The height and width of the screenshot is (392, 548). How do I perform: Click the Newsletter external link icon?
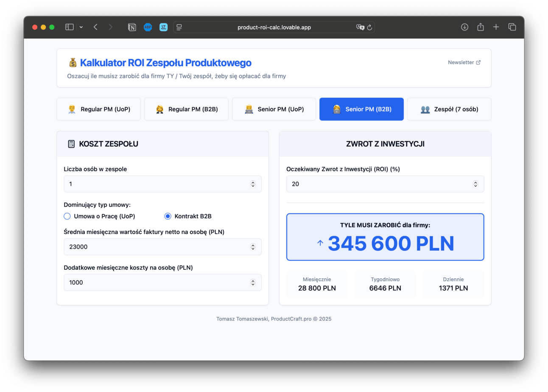(x=478, y=62)
